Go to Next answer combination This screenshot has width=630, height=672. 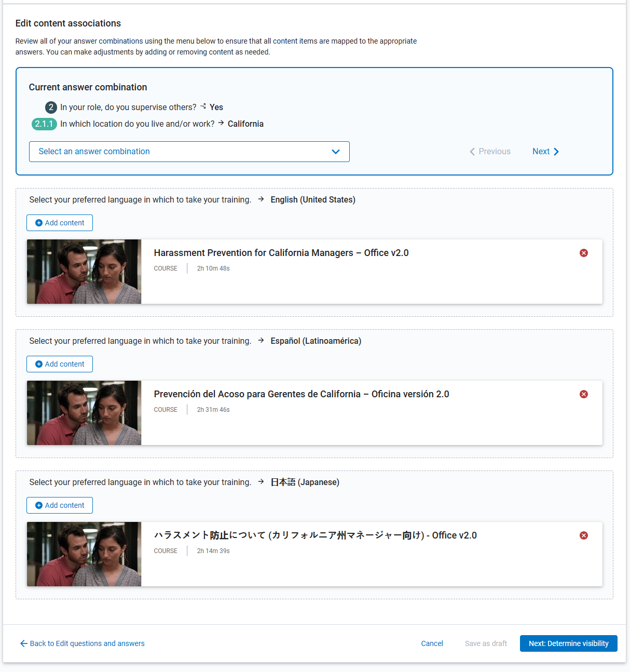click(545, 152)
